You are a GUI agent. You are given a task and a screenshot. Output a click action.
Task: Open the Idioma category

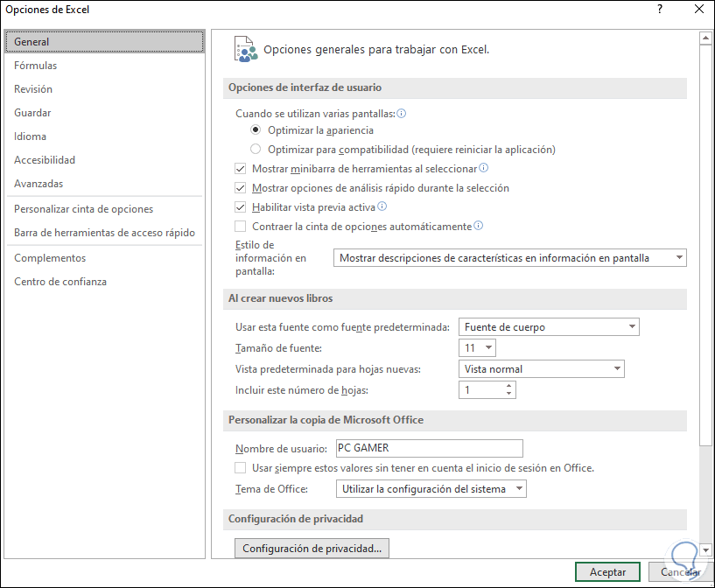[x=104, y=136]
